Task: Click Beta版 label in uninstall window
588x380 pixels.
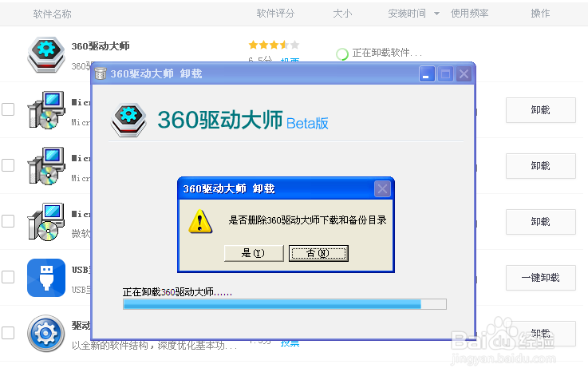Action: point(307,123)
